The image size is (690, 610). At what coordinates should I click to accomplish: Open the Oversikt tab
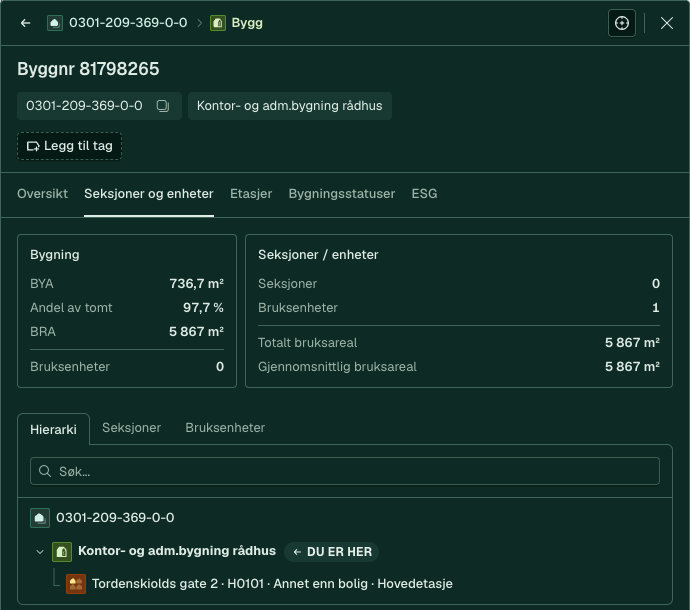[x=42, y=194]
